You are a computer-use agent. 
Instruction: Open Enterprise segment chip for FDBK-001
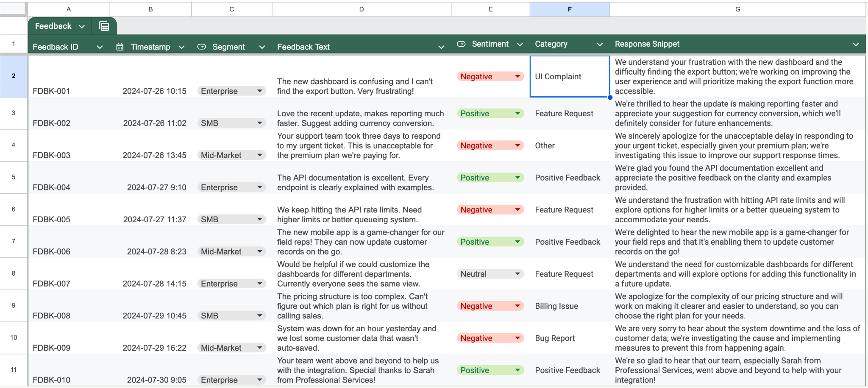tap(231, 91)
